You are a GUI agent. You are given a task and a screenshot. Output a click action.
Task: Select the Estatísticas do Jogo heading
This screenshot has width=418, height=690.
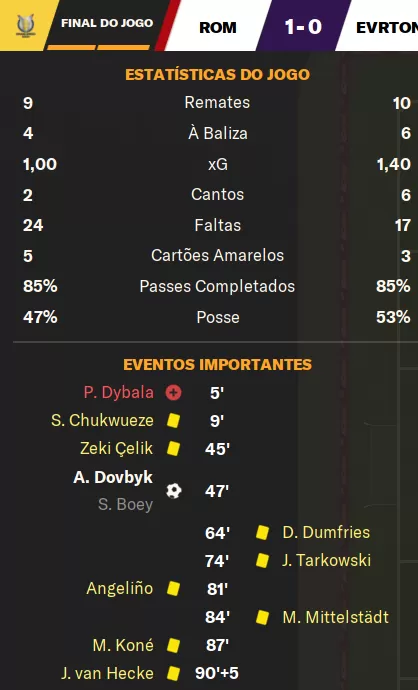tap(217, 74)
